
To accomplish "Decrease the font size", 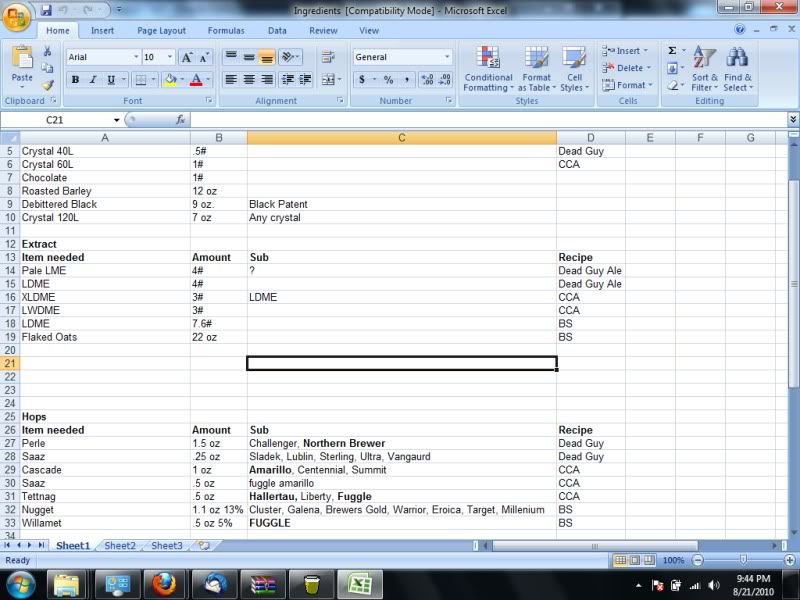I will [204, 57].
